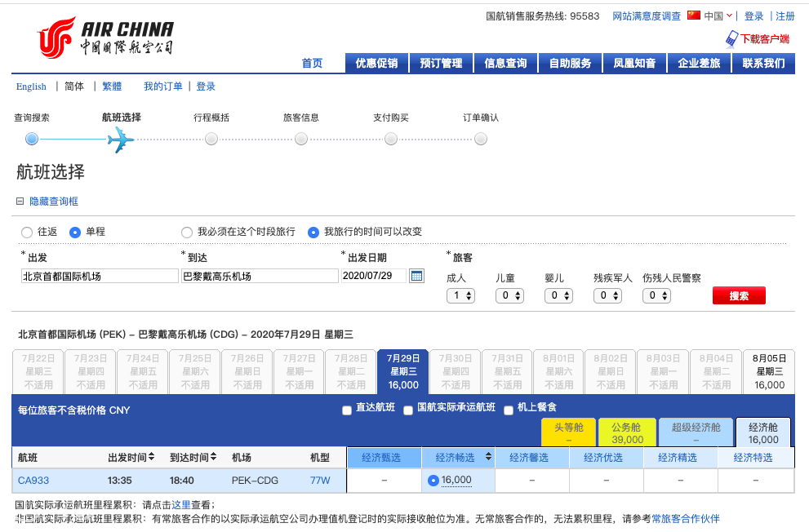Enable the 直达航班 checkbox
809x532 pixels.
coord(347,410)
